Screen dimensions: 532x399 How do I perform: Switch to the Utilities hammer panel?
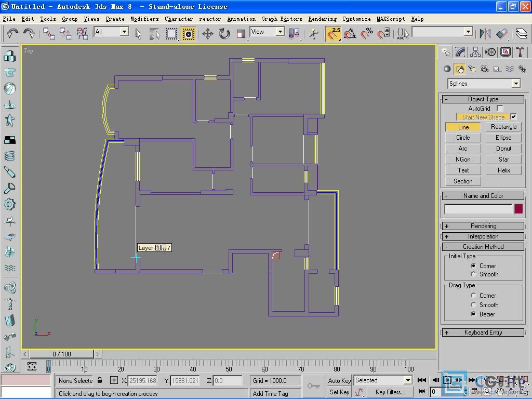[521, 52]
